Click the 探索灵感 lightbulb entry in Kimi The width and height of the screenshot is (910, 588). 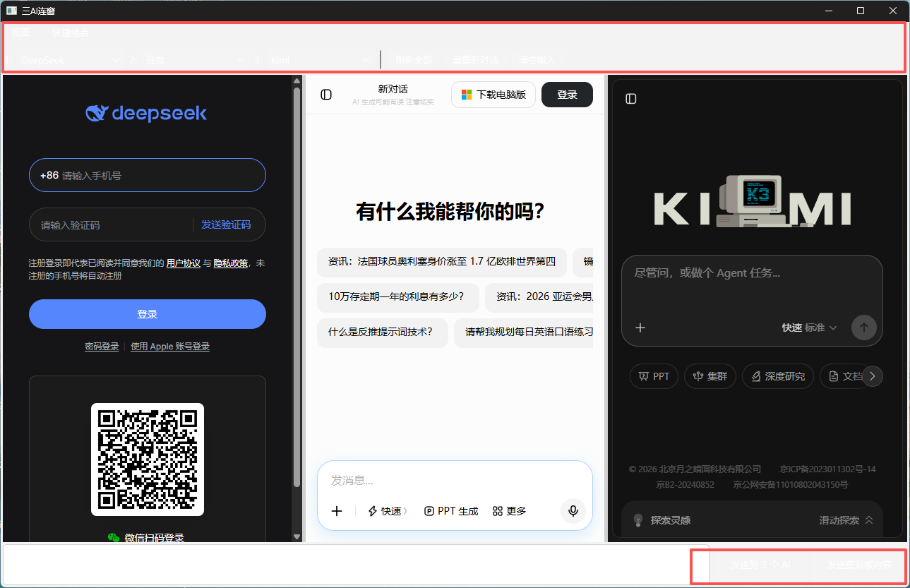[661, 520]
